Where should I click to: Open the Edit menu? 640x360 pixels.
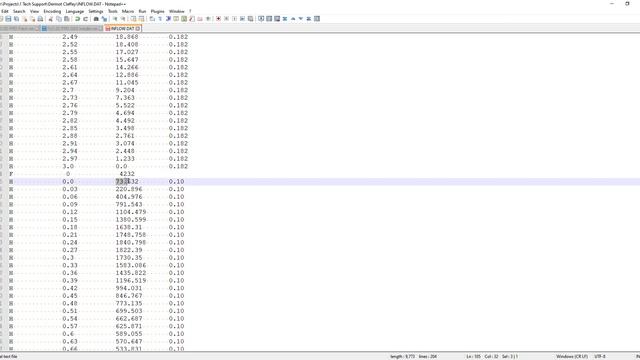pyautogui.click(x=5, y=11)
